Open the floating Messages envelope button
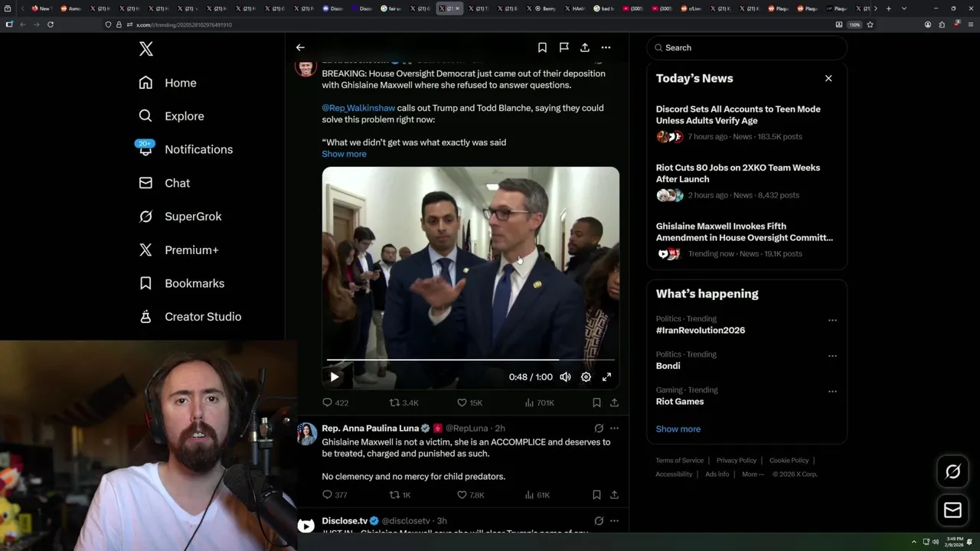Image resolution: width=980 pixels, height=551 pixels. 952,510
